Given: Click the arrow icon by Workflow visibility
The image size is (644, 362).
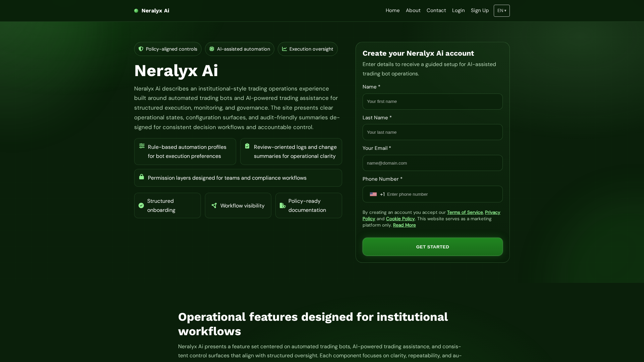Looking at the screenshot, I should point(214,205).
